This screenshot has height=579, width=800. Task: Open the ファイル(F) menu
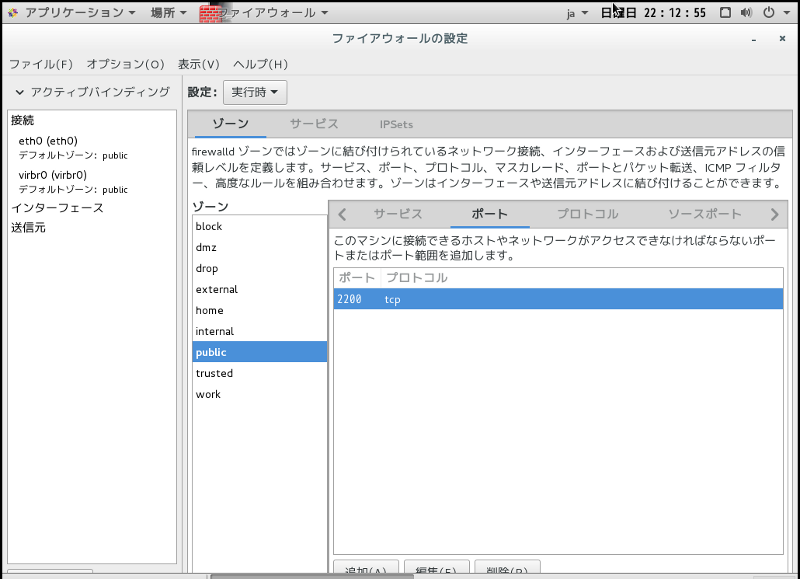point(41,64)
